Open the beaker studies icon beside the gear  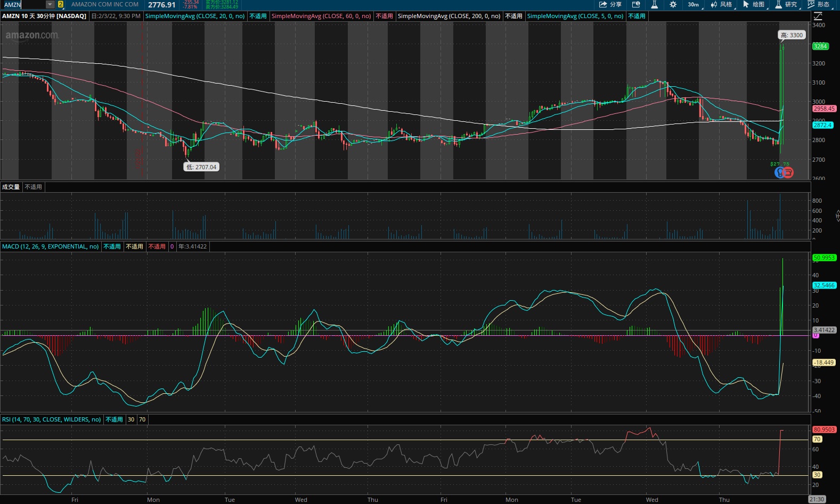pyautogui.click(x=655, y=4)
